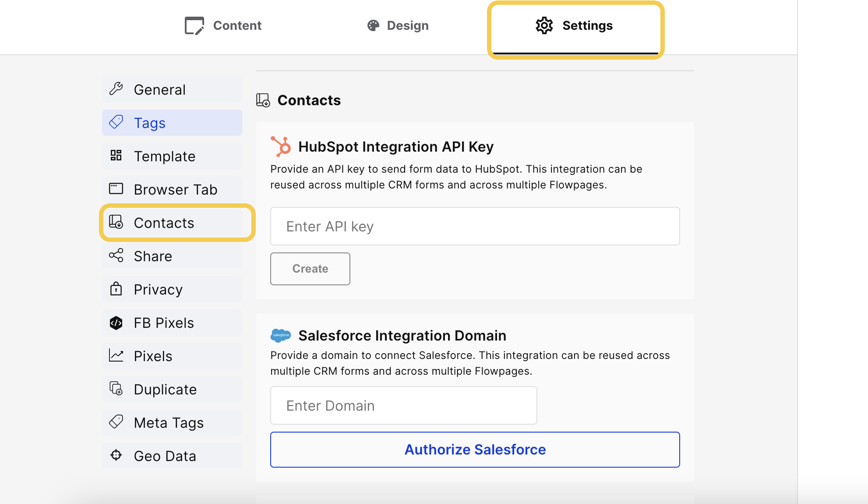Open Template settings
The width and height of the screenshot is (868, 504).
(172, 156)
